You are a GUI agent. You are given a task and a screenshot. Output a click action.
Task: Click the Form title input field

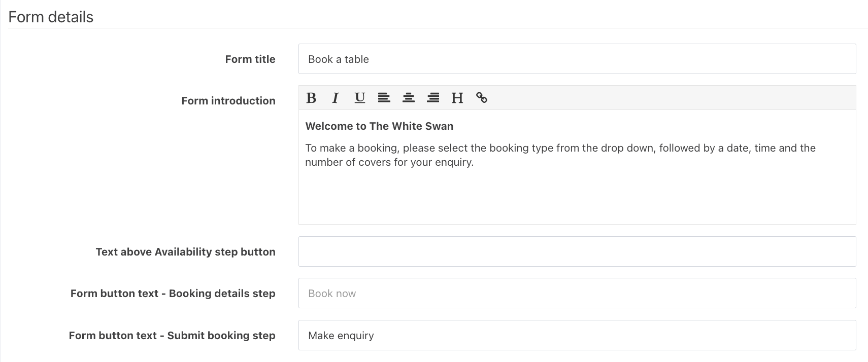(x=577, y=59)
